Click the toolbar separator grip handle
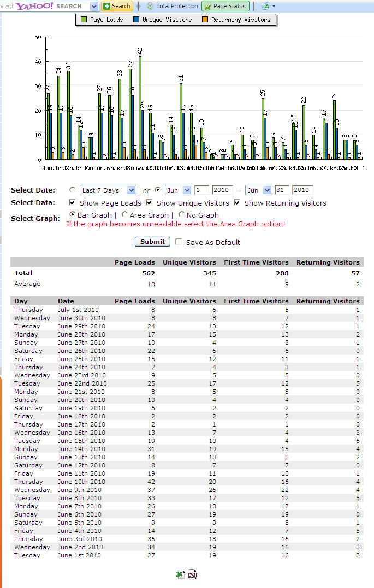This screenshot has width=374, height=588. click(x=139, y=6)
